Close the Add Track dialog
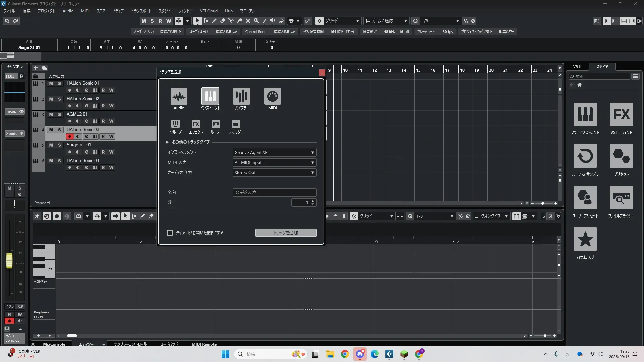This screenshot has width=644, height=362. click(x=322, y=72)
